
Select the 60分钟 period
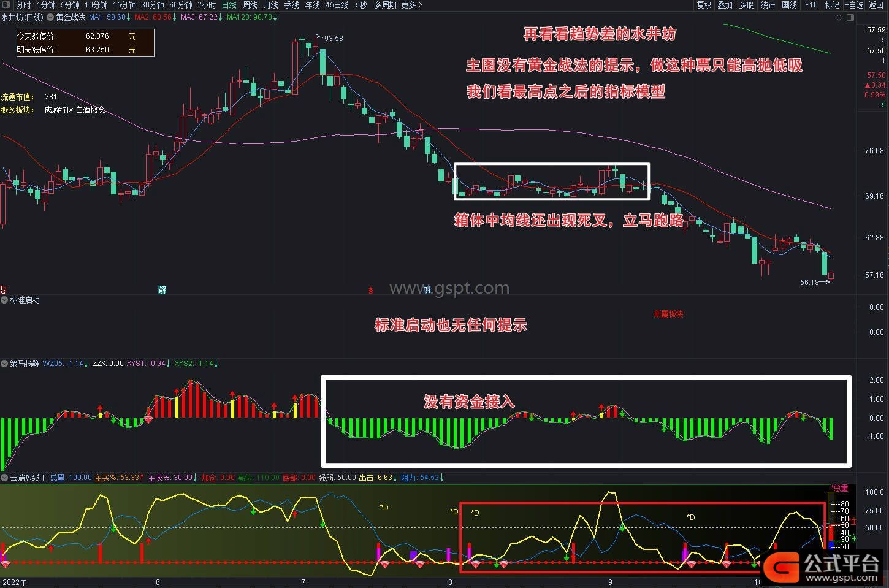(180, 5)
